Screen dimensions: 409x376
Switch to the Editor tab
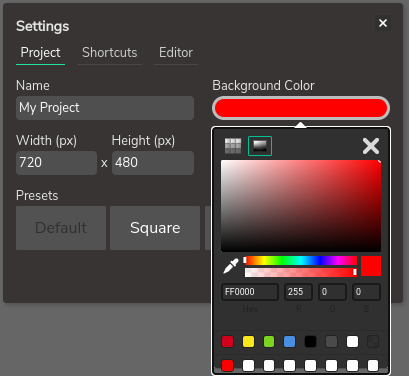pyautogui.click(x=176, y=53)
